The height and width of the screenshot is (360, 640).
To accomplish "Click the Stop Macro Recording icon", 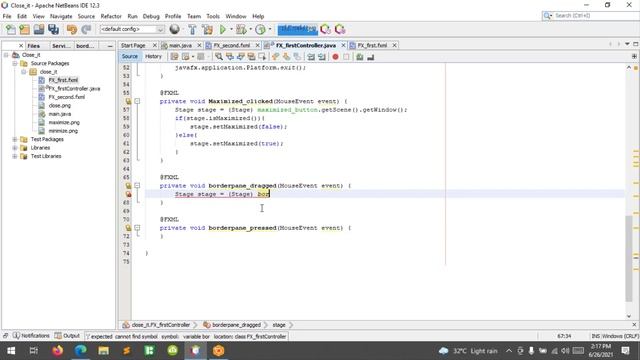I will [x=346, y=57].
